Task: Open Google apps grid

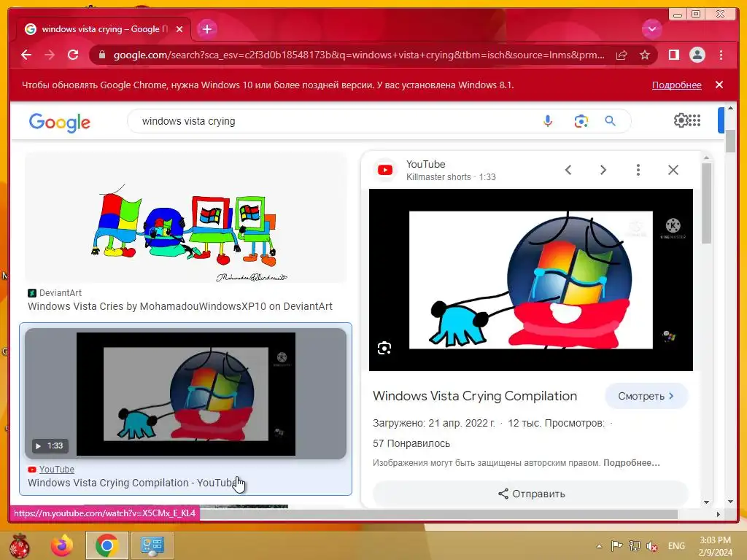Action: [694, 120]
